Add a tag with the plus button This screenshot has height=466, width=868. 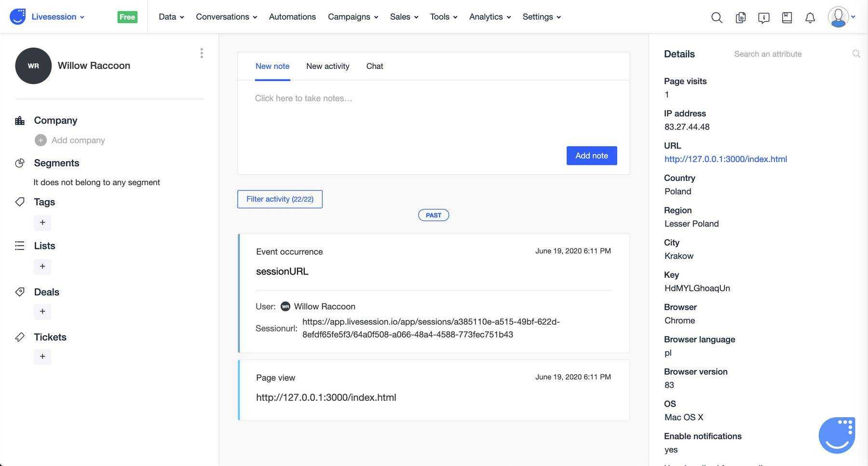point(42,222)
